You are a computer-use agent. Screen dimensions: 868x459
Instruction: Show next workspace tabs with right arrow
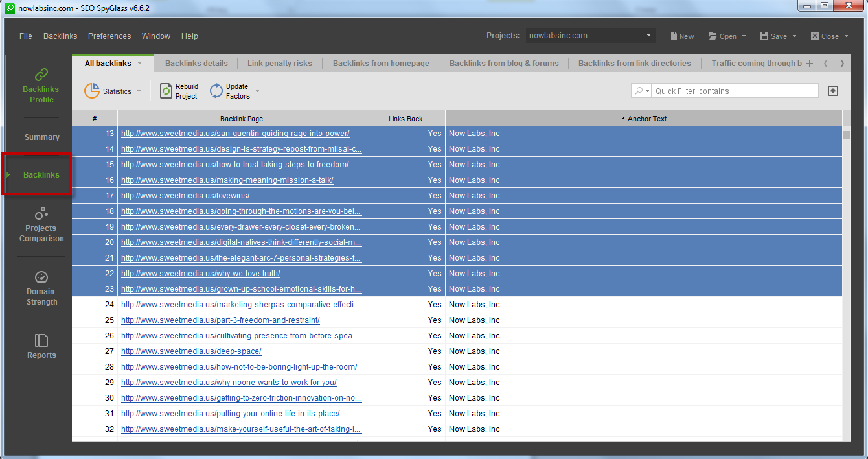(x=842, y=64)
